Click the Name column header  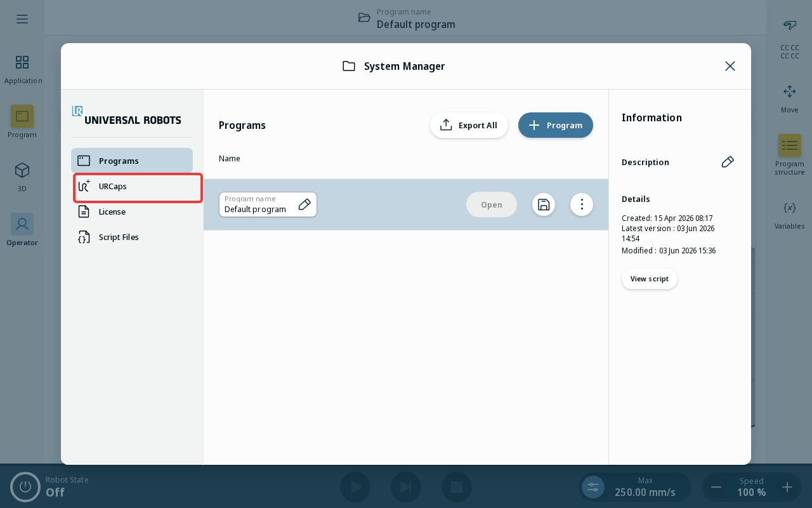[230, 159]
